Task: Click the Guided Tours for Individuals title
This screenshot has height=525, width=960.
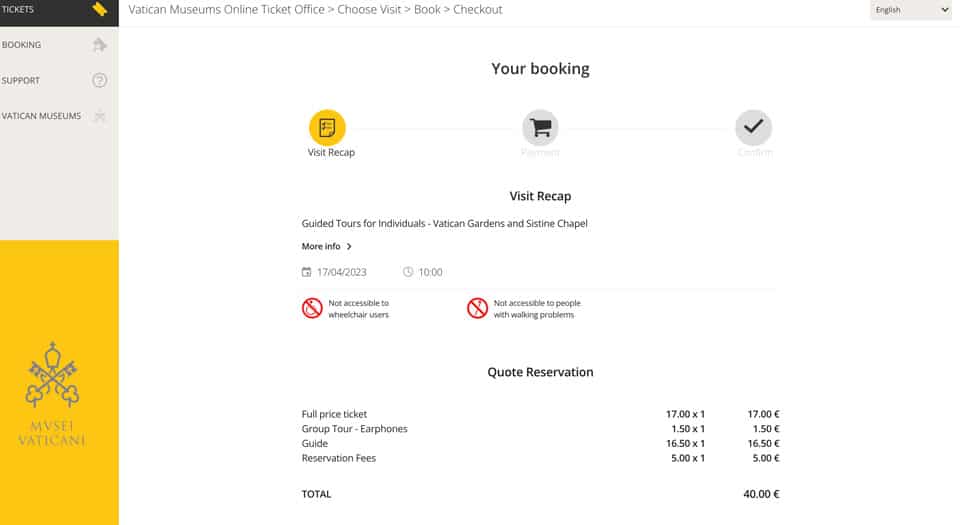Action: point(444,223)
